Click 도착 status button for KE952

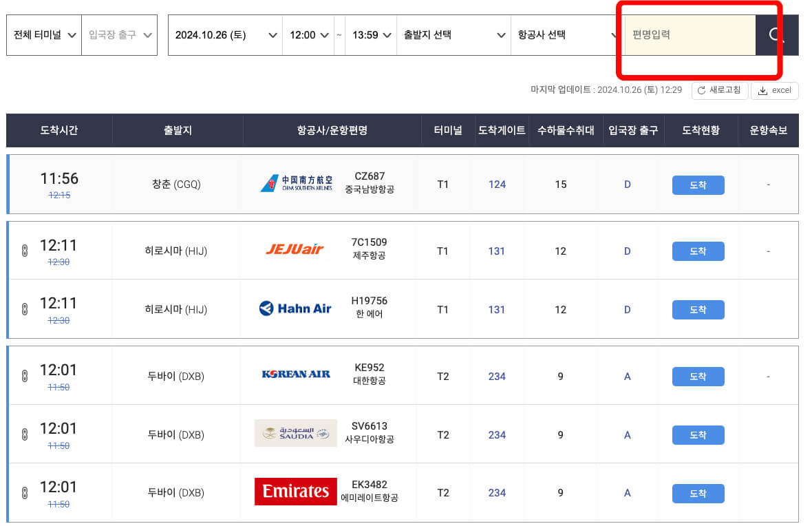tap(698, 377)
